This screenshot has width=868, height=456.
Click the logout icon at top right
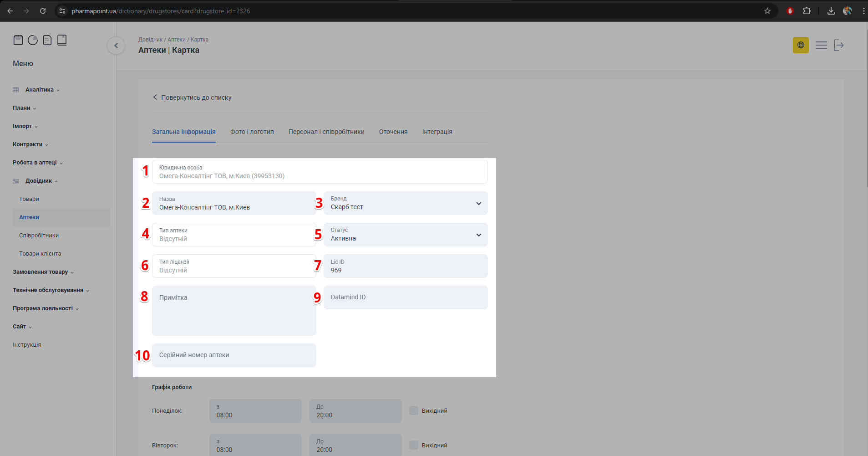pos(839,45)
